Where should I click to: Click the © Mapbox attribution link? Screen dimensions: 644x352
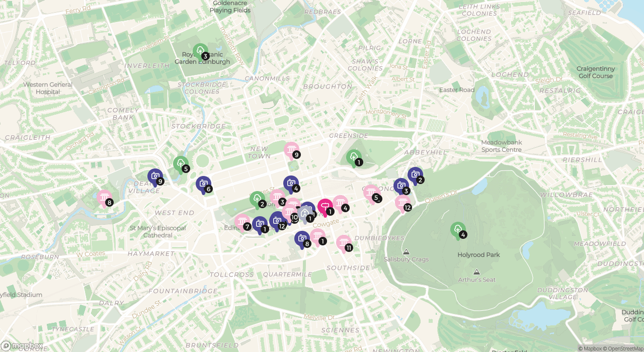pyautogui.click(x=590, y=348)
